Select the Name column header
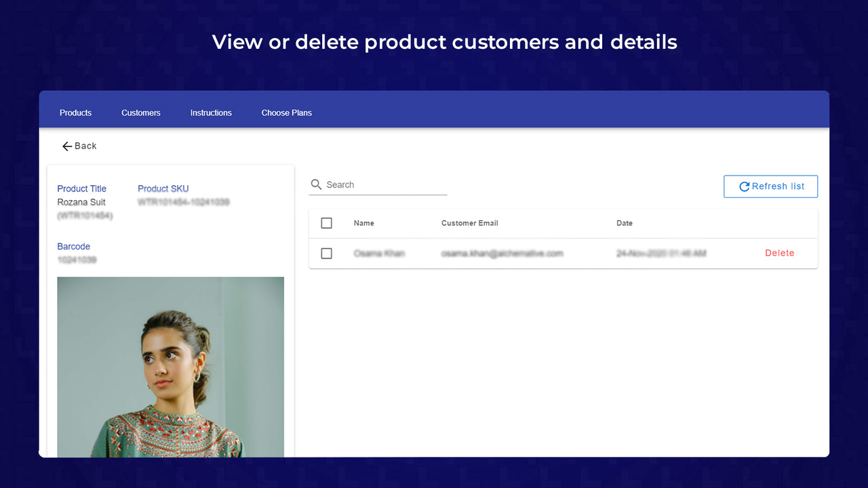This screenshot has height=488, width=868. coord(363,222)
